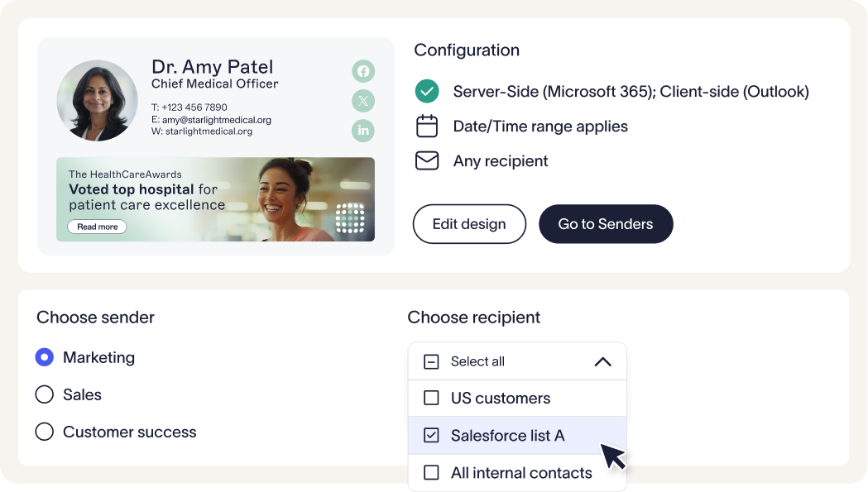Choose Sales as the sender
Viewport: 868px width, 492px height.
point(45,394)
